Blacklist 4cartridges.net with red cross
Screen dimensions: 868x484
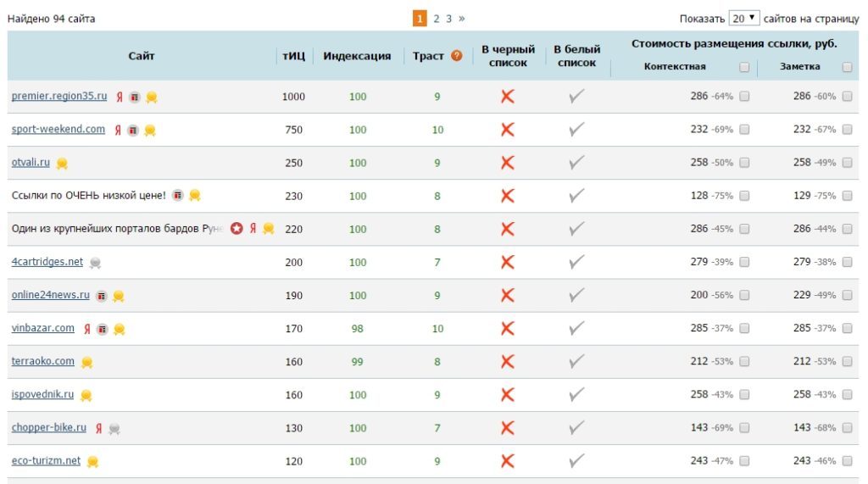[x=508, y=262]
